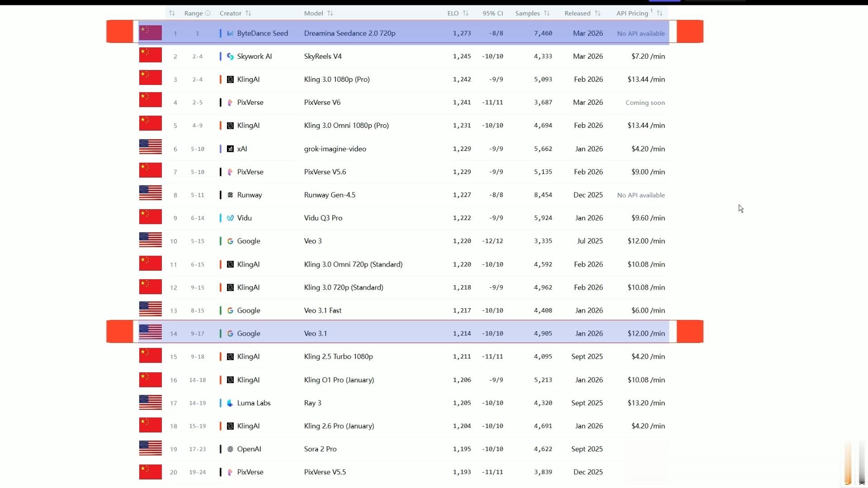Click the Skywork AI logo icon
Screen dimensions: 868x488
[230, 56]
